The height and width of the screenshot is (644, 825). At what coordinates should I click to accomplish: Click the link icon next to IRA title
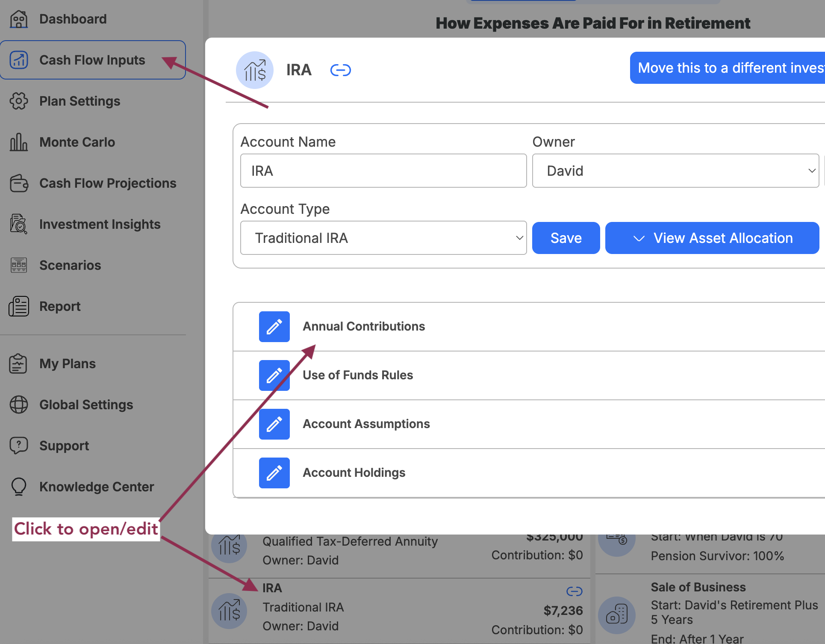pyautogui.click(x=340, y=70)
